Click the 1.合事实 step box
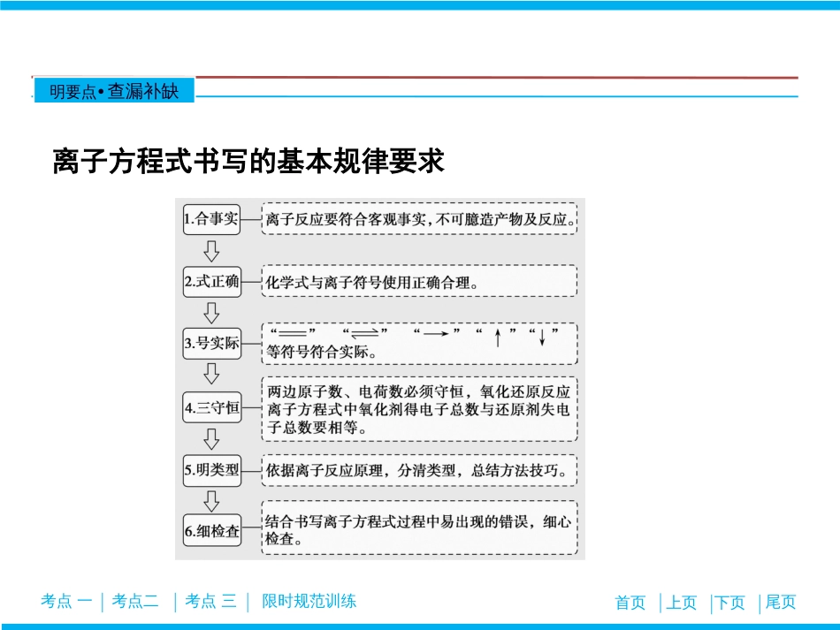This screenshot has height=630, width=840. (x=211, y=219)
